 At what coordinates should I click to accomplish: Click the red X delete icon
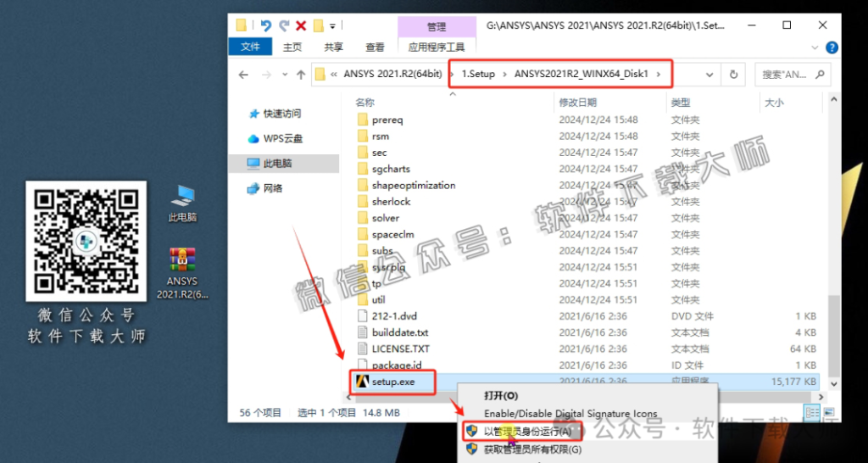tap(301, 25)
